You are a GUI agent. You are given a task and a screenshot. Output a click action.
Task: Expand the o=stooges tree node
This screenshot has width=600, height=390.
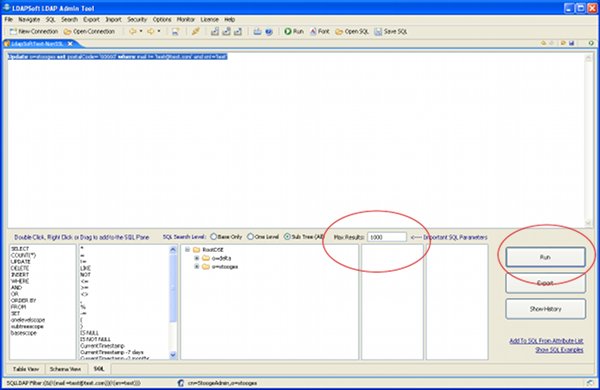click(x=197, y=266)
